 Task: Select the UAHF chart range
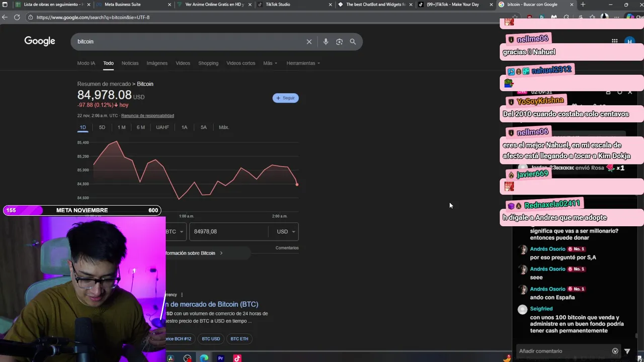(x=163, y=127)
